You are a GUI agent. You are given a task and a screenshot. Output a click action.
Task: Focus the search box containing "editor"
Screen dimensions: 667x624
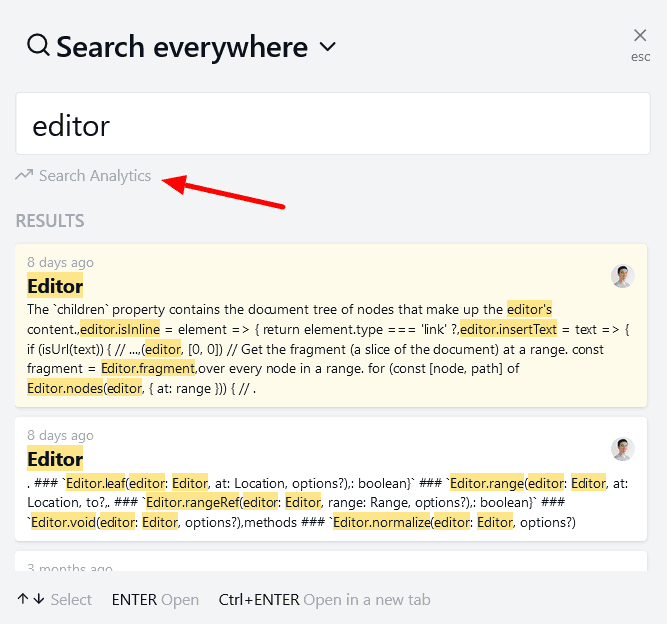click(x=333, y=125)
